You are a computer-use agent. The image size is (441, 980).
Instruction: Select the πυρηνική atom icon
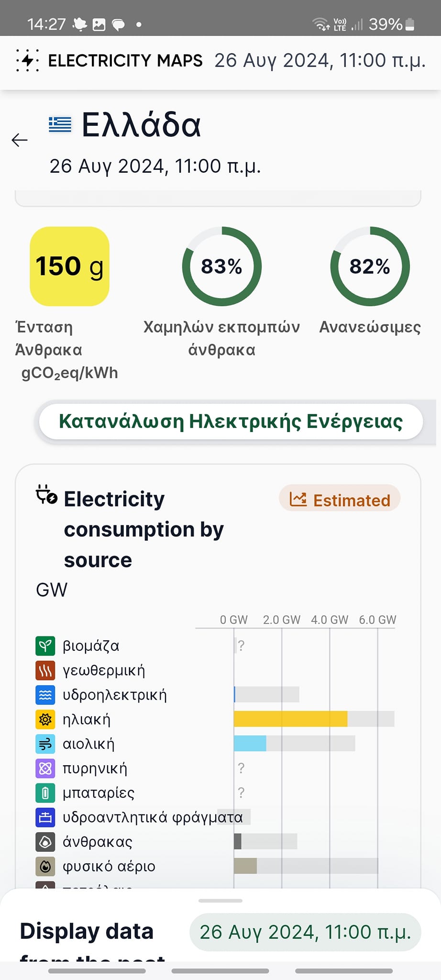tap(45, 768)
